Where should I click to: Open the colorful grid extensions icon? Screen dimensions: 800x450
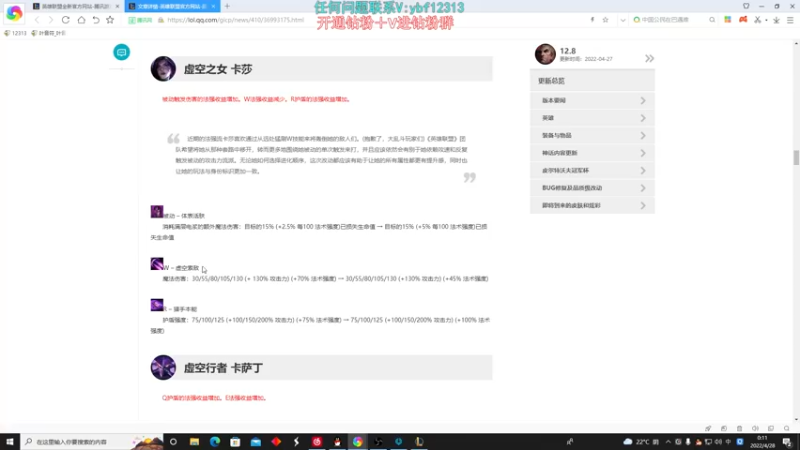pyautogui.click(x=728, y=20)
